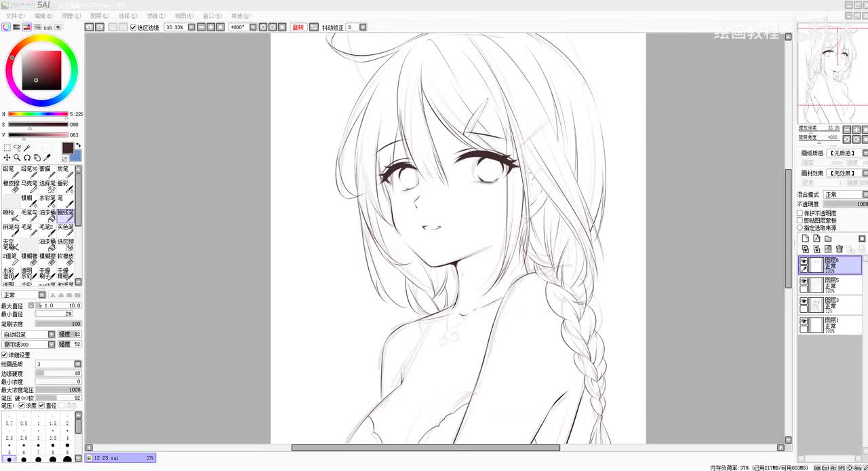
Task: Create a new normal layer
Action: 806,238
